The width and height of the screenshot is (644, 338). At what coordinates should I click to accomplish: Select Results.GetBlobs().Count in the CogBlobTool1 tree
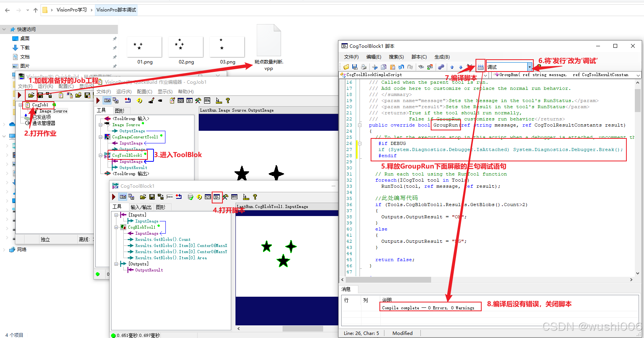tap(163, 239)
